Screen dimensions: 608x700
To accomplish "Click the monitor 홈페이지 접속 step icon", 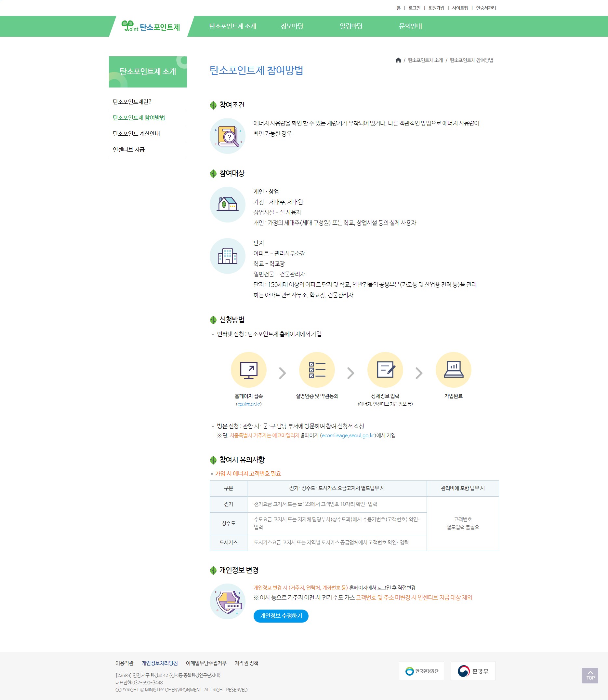I will coord(248,370).
